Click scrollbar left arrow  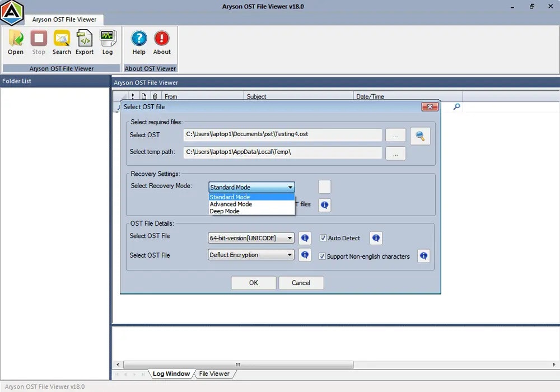click(x=118, y=365)
